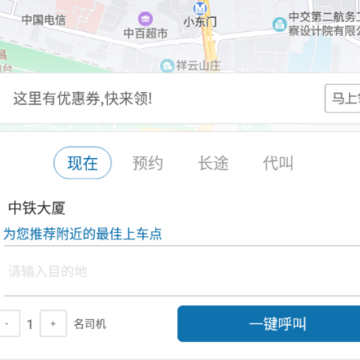Open 为您推荐附近的最佳上车点 link
Viewport: 360px width, 360px height.
coord(83,234)
